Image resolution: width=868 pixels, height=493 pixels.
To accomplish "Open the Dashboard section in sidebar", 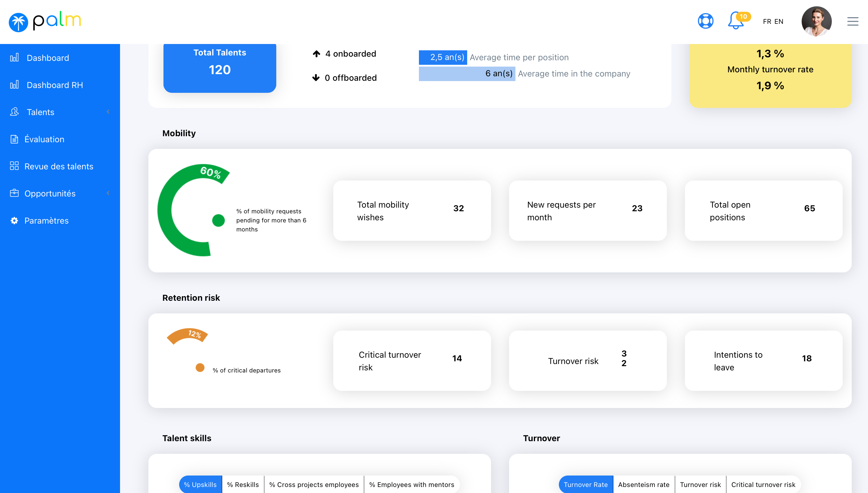I will click(x=14, y=58).
